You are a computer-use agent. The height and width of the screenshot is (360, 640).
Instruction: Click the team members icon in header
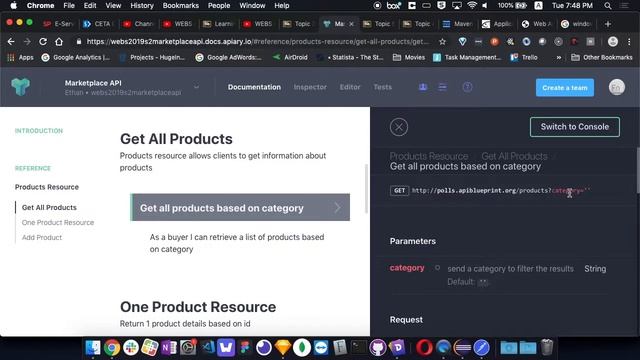point(423,87)
